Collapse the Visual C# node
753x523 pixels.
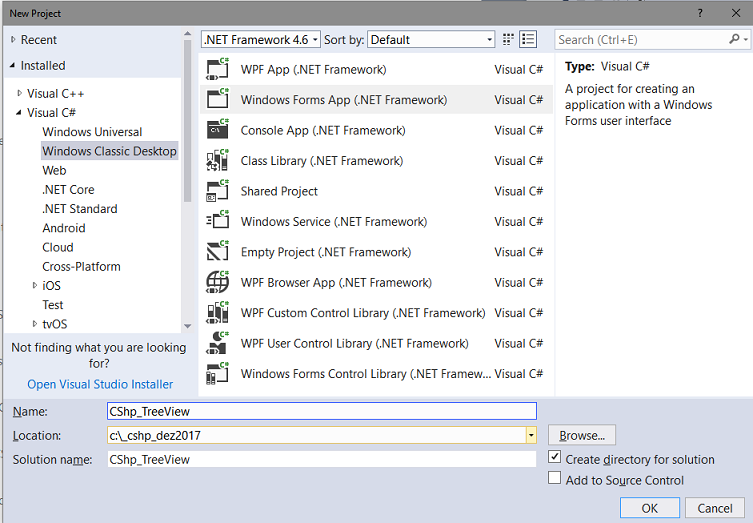click(x=19, y=112)
